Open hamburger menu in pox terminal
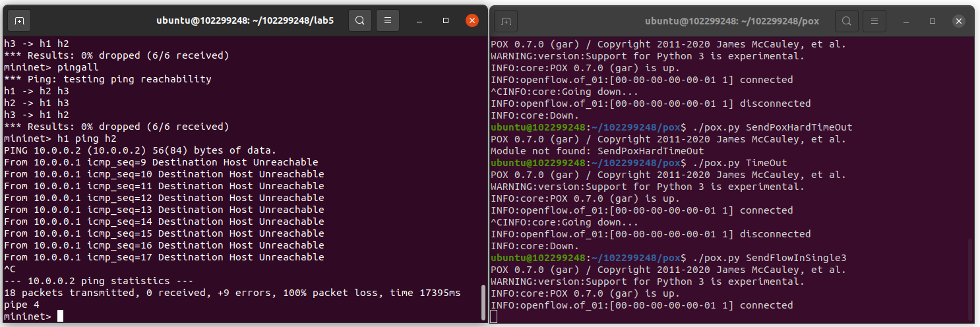Viewport: 980px width, 327px height. [x=874, y=21]
